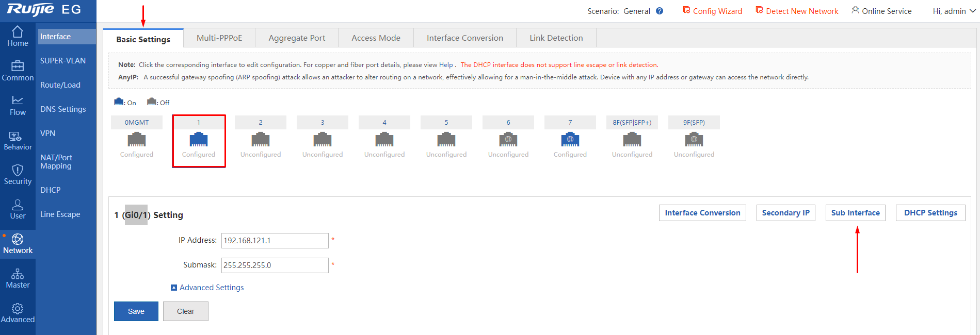The height and width of the screenshot is (335, 980).
Task: Select the 9F(SFP) port icon
Action: (x=694, y=139)
